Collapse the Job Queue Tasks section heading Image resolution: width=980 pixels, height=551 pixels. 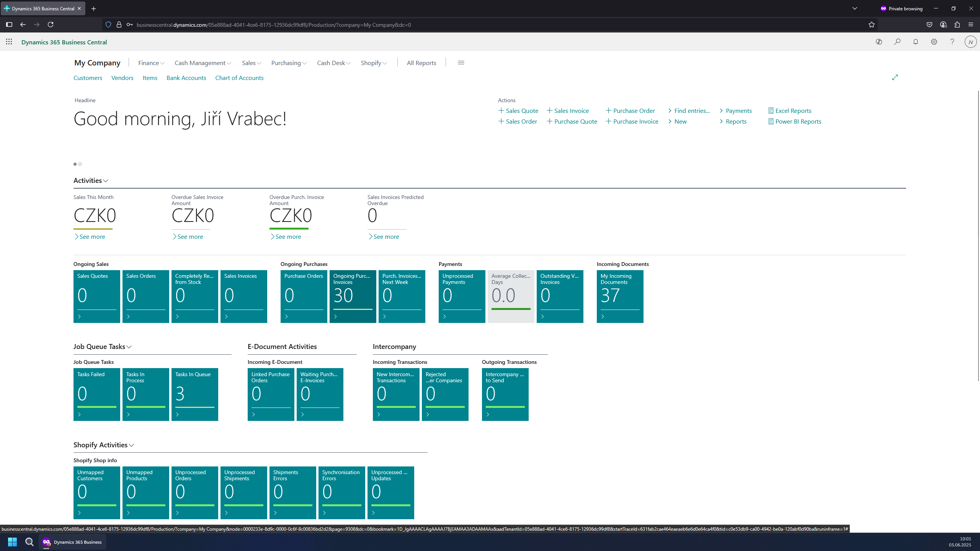103,347
